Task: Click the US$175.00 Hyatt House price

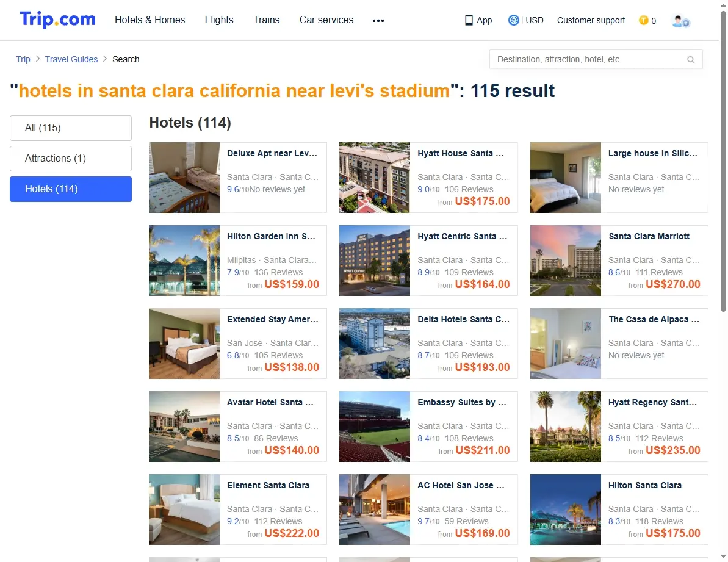Action: pyautogui.click(x=483, y=201)
